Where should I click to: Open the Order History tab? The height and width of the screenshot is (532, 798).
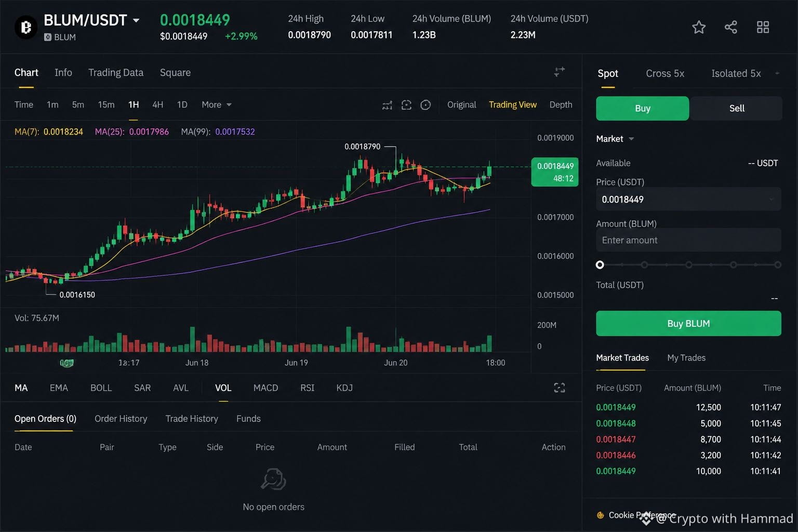pyautogui.click(x=121, y=418)
